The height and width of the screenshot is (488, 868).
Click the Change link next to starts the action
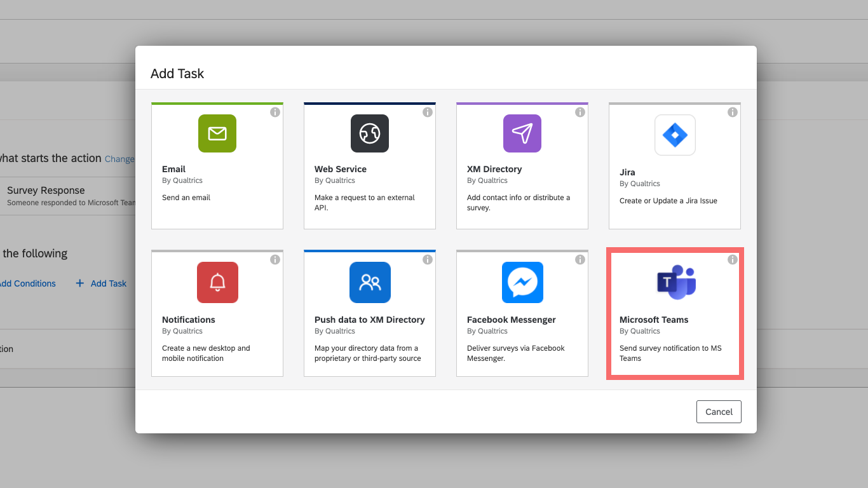(x=119, y=159)
